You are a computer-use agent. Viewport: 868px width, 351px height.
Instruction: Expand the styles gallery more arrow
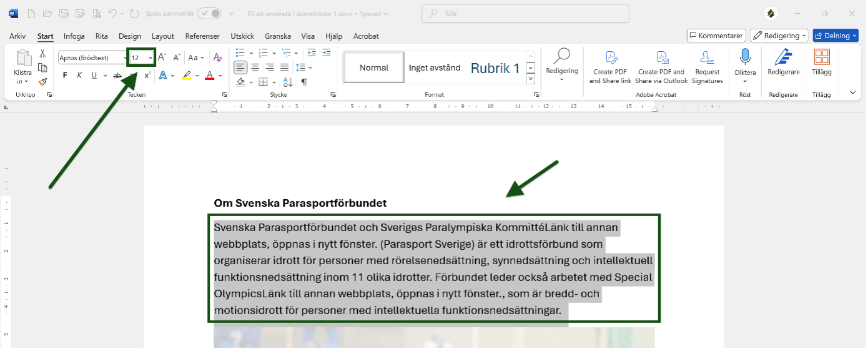531,79
